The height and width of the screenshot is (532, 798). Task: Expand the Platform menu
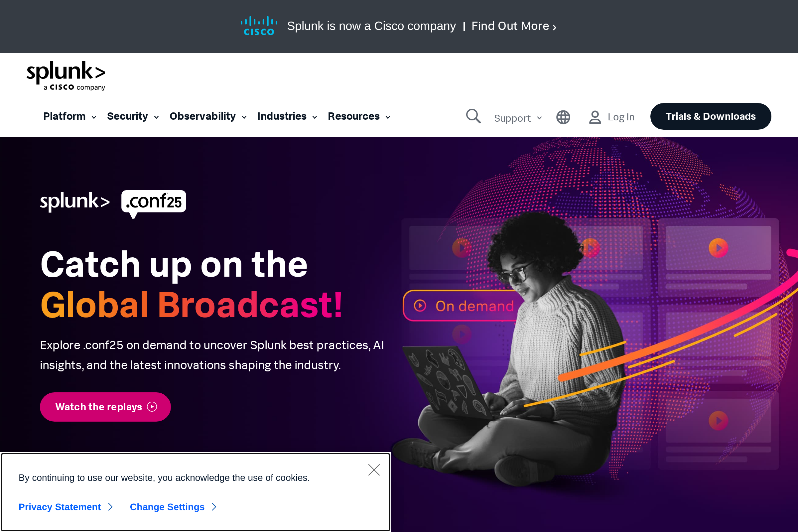[x=70, y=116]
